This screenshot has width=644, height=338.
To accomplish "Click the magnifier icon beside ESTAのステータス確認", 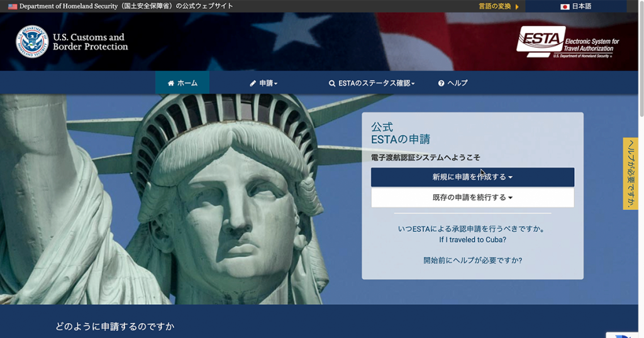I will click(x=332, y=83).
